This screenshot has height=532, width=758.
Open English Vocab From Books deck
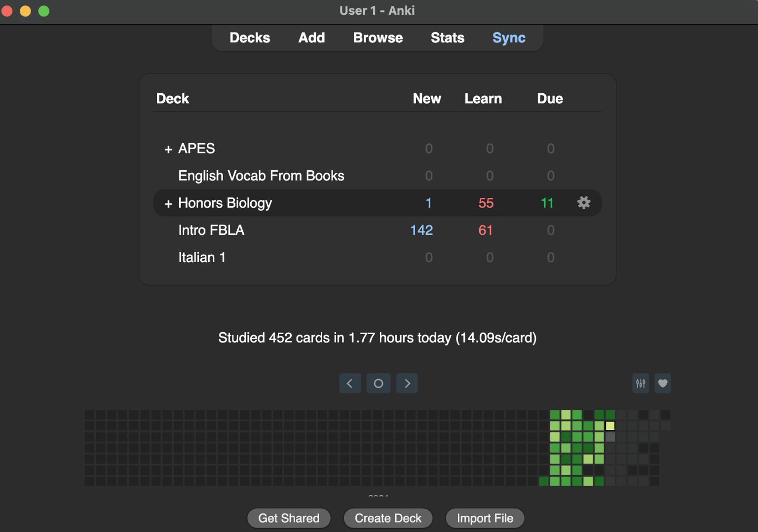(x=261, y=176)
